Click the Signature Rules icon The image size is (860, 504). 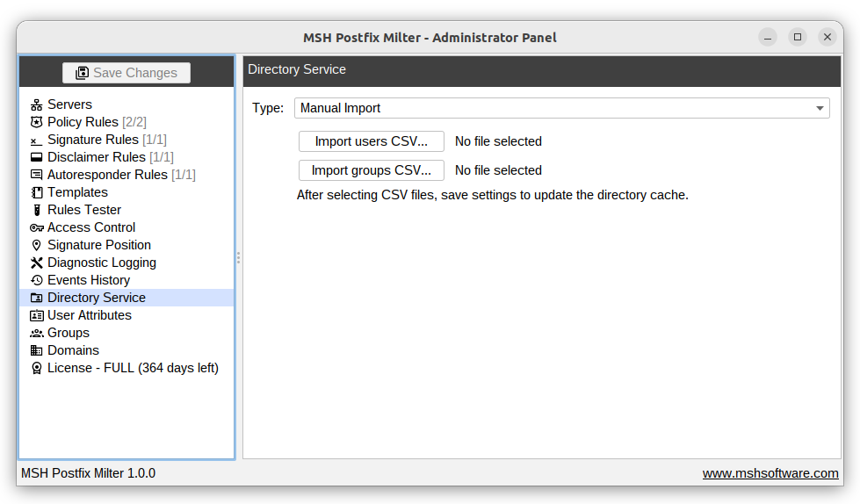[36, 140]
